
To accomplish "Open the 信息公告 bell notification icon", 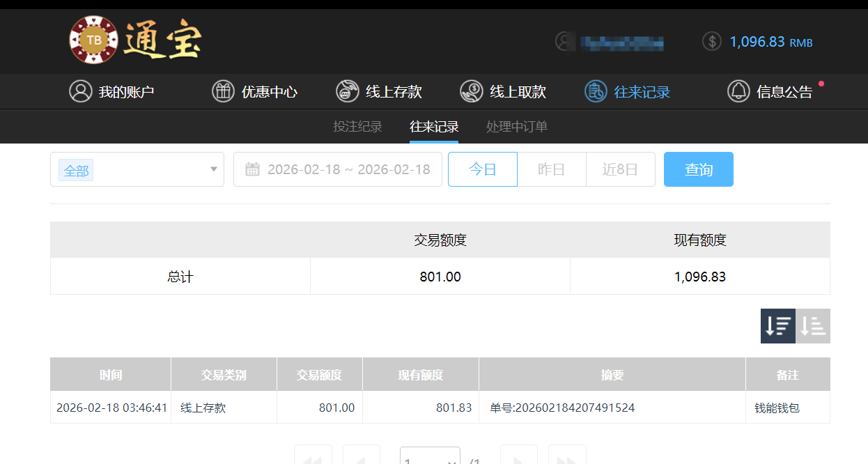I will pyautogui.click(x=738, y=91).
